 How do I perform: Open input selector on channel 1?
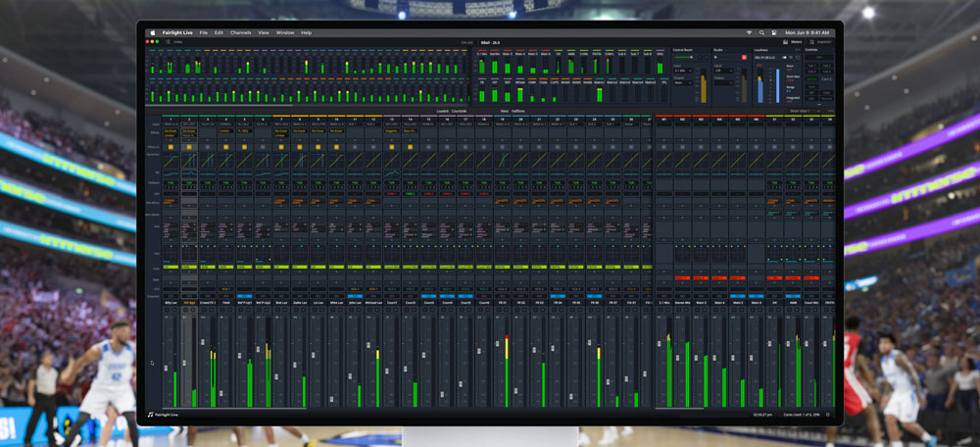(x=170, y=124)
